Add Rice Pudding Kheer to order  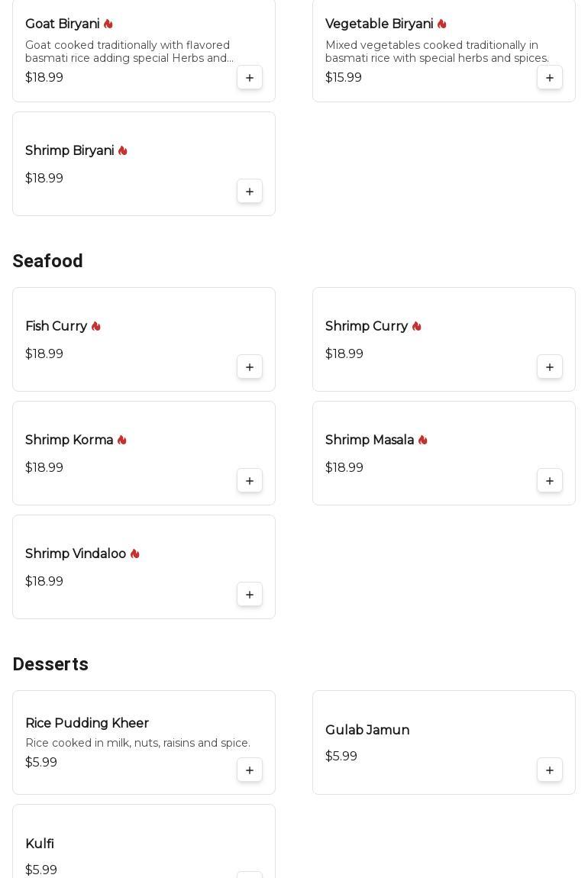pyautogui.click(x=250, y=770)
